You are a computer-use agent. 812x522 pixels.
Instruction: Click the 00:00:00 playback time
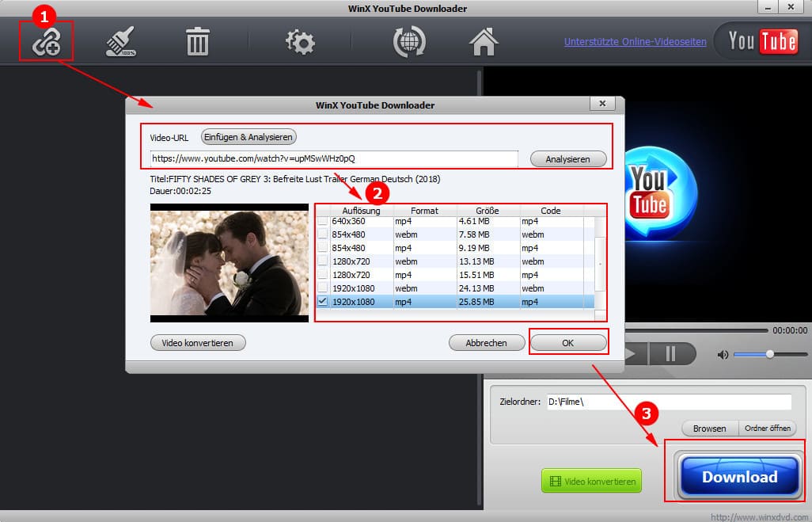click(x=790, y=330)
